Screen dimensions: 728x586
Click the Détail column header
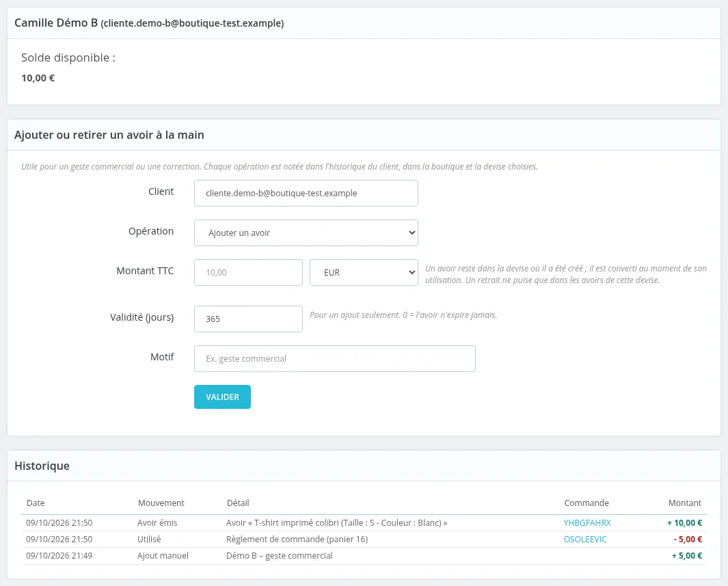pyautogui.click(x=238, y=503)
